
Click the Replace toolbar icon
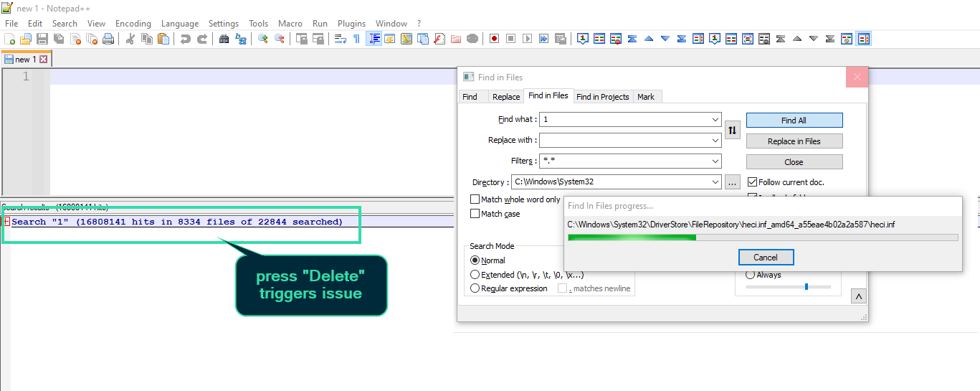pos(241,39)
